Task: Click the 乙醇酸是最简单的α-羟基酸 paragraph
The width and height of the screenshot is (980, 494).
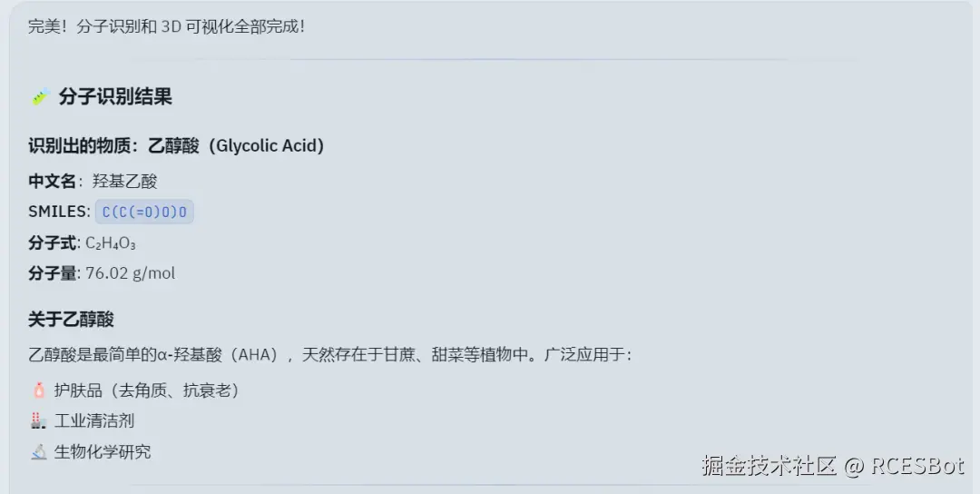Action: point(330,354)
